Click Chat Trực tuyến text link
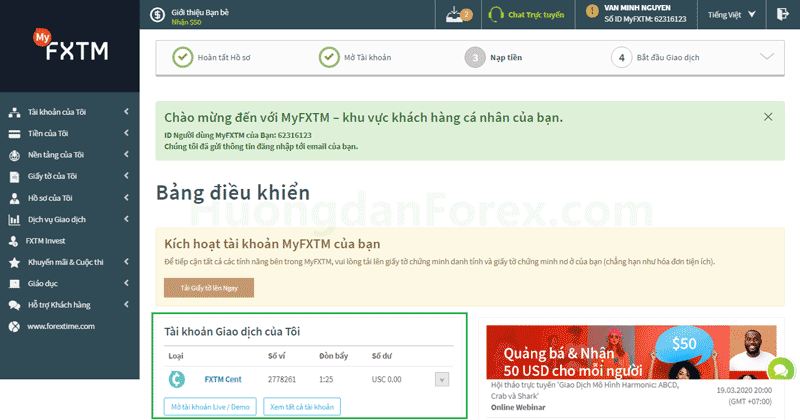The width and height of the screenshot is (800, 420). pos(536,15)
